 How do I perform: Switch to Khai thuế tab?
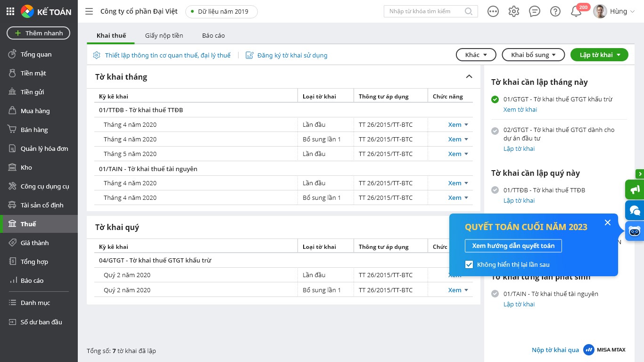(111, 35)
